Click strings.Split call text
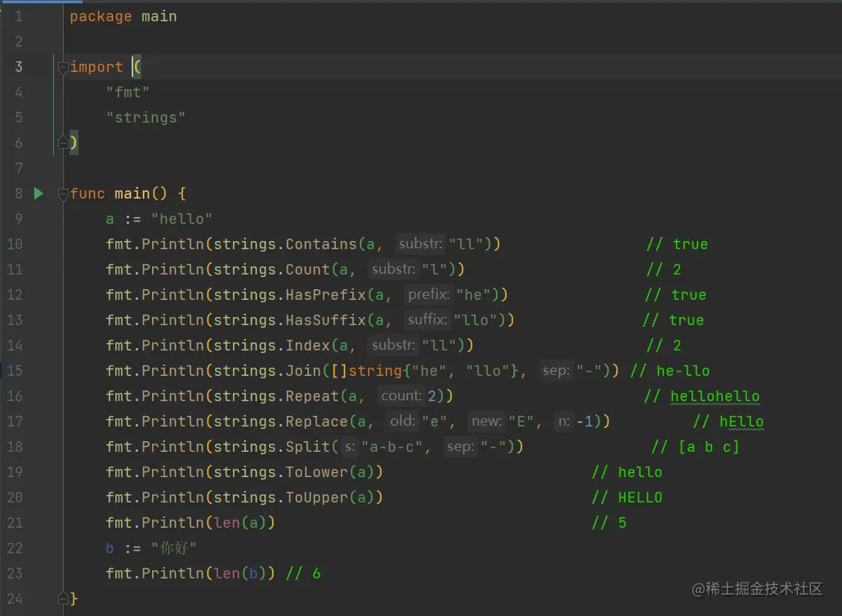The image size is (842, 616). pos(271,446)
